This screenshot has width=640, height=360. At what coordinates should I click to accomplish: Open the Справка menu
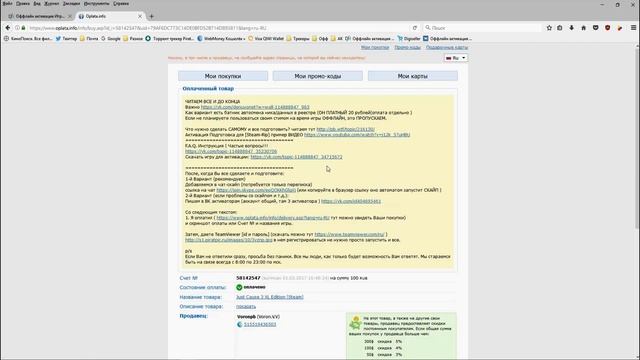pyautogui.click(x=121, y=4)
